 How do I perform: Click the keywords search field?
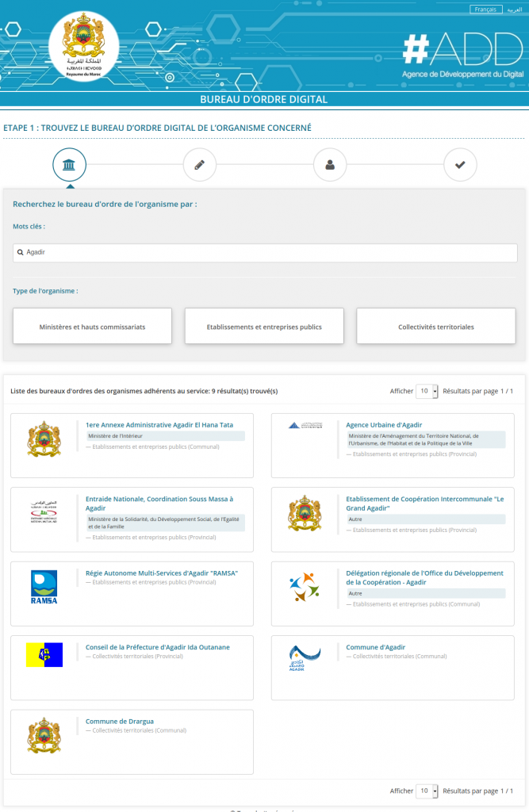tap(265, 252)
